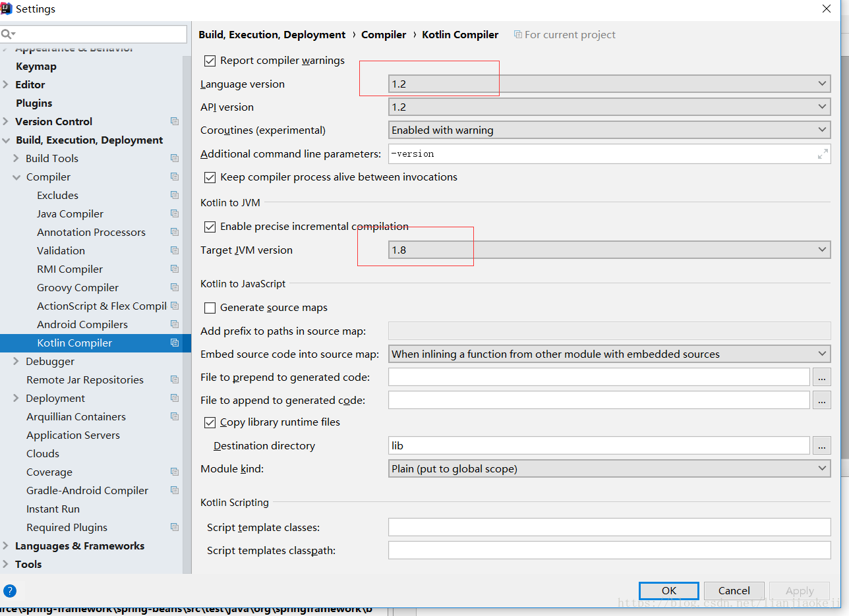Open the Target JVM version dropdown

tap(610, 250)
